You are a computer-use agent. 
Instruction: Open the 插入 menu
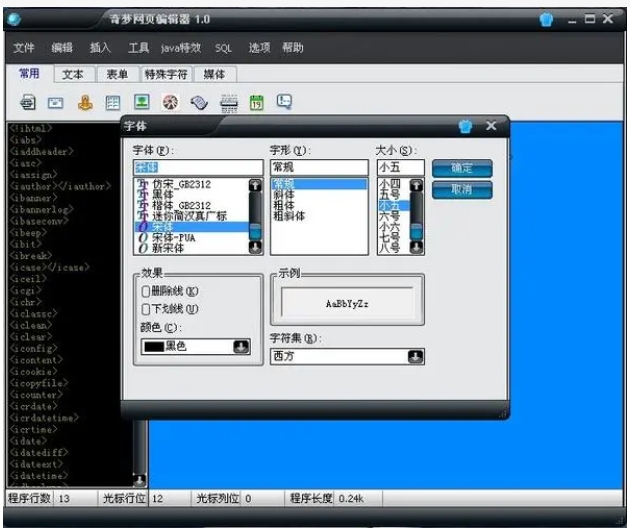[100, 48]
